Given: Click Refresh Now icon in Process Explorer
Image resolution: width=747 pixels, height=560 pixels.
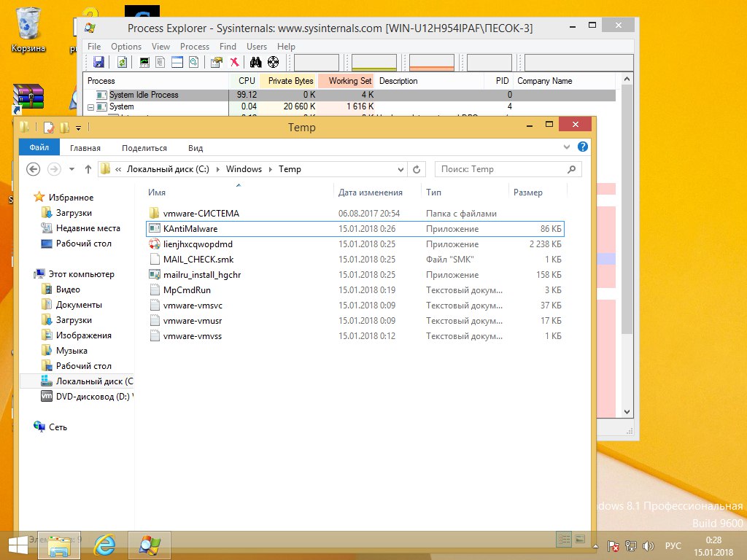Looking at the screenshot, I should coord(123,62).
